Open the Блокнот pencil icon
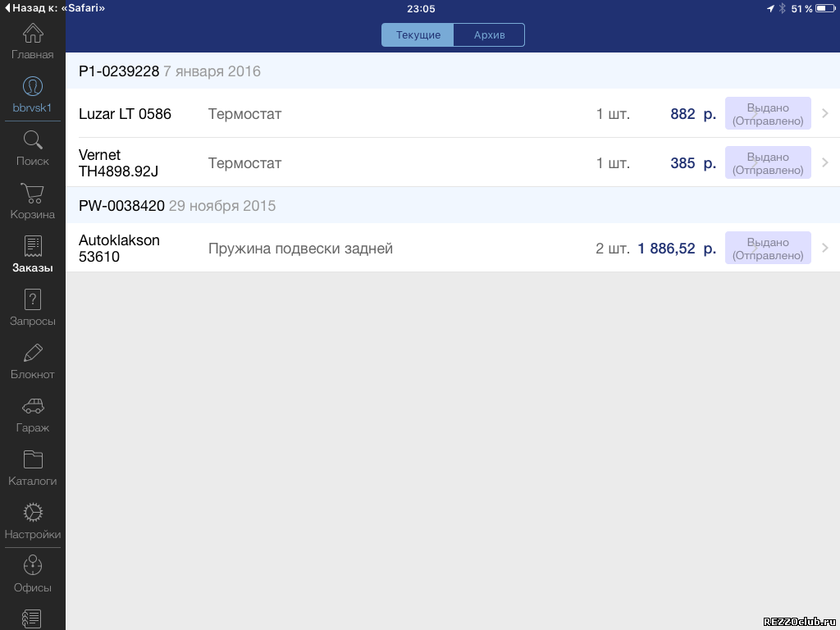This screenshot has height=630, width=840. click(33, 353)
